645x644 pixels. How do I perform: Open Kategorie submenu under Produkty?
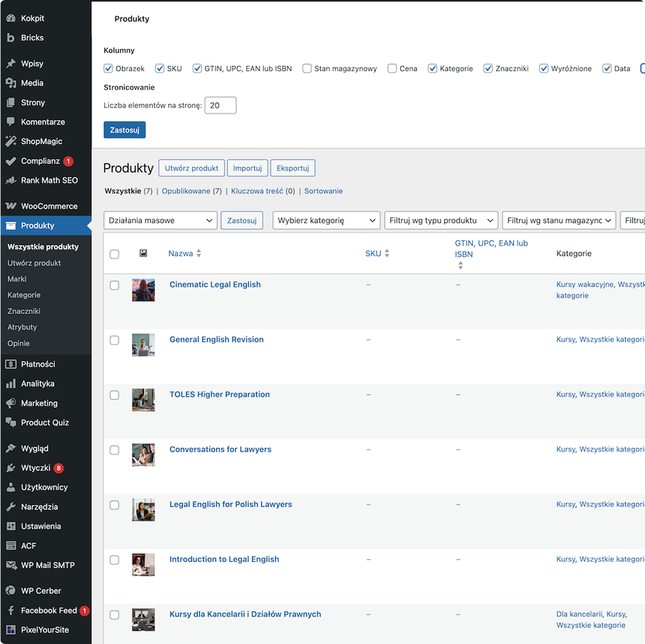point(24,295)
